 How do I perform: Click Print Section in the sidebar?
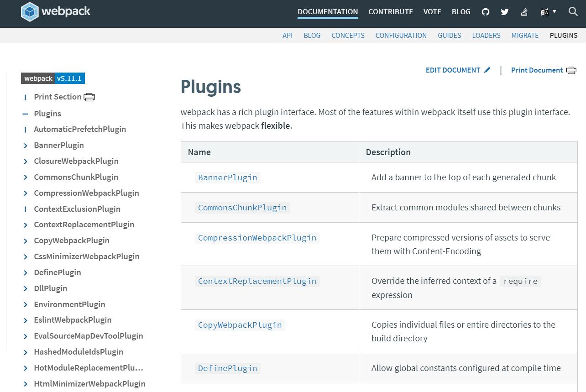(58, 97)
